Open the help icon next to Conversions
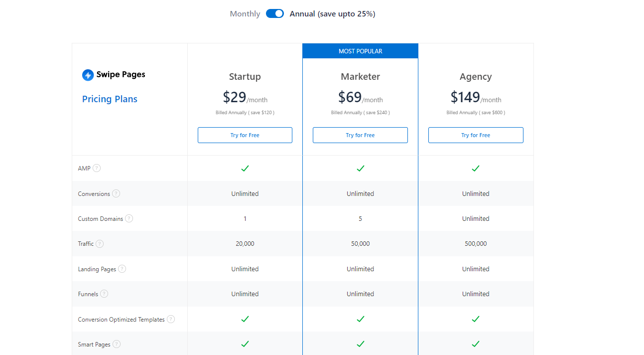644x355 pixels. tap(116, 193)
